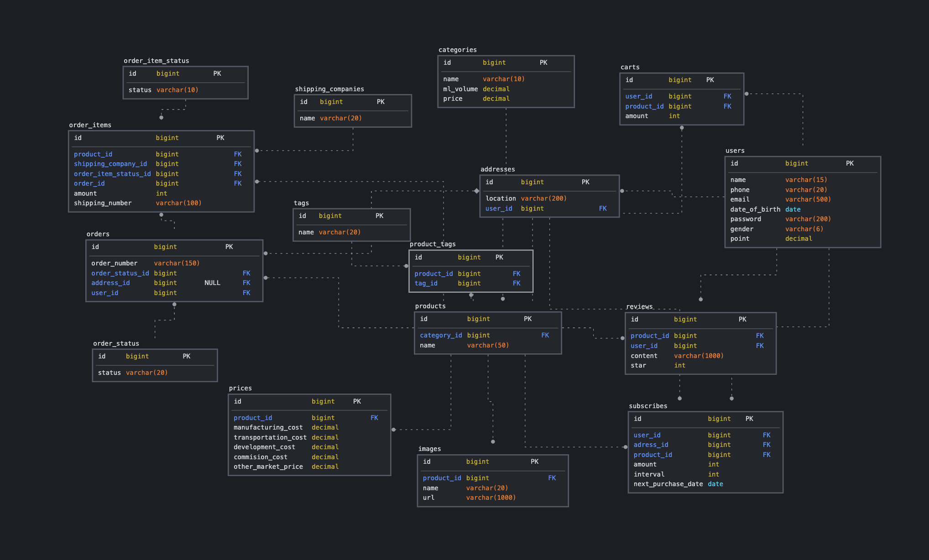Click the PK label in the categories table
Screen dimensions: 929x560
pos(543,62)
